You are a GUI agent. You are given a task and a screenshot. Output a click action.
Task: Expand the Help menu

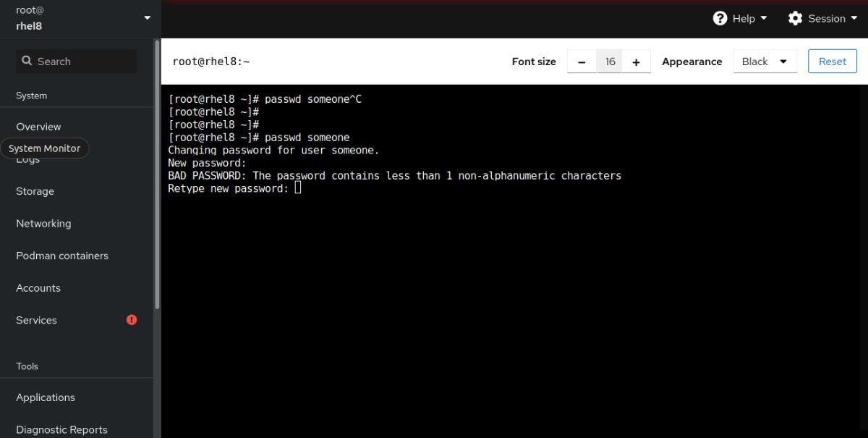coord(740,18)
